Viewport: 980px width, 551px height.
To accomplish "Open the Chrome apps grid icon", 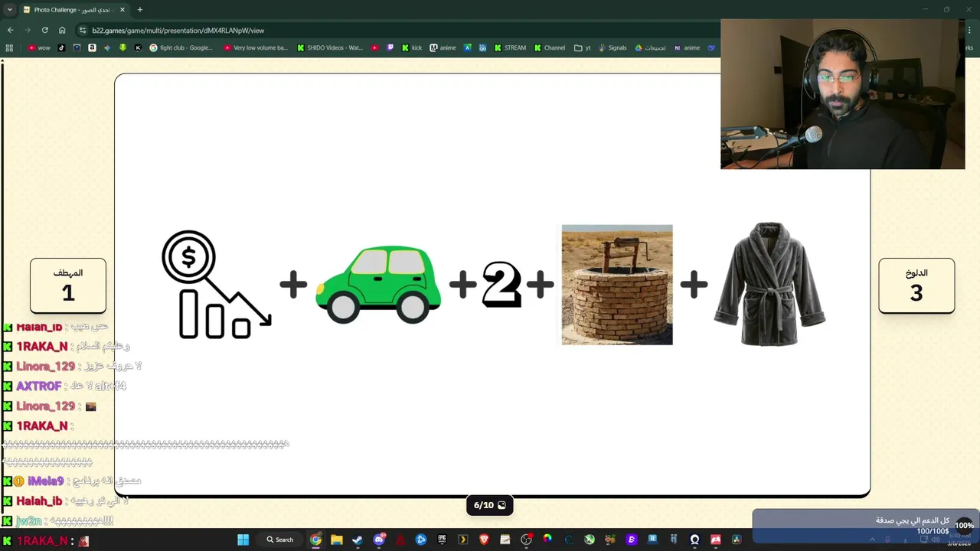I will coord(9,47).
